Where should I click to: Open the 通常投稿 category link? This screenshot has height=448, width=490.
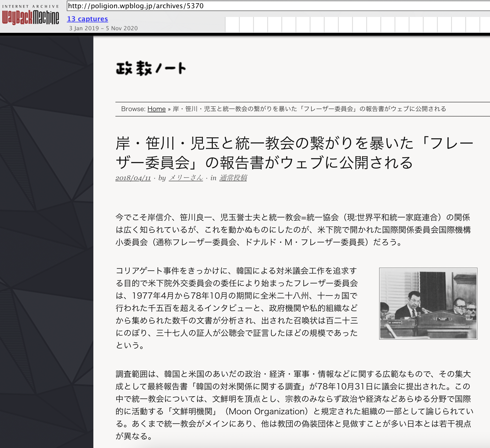233,178
